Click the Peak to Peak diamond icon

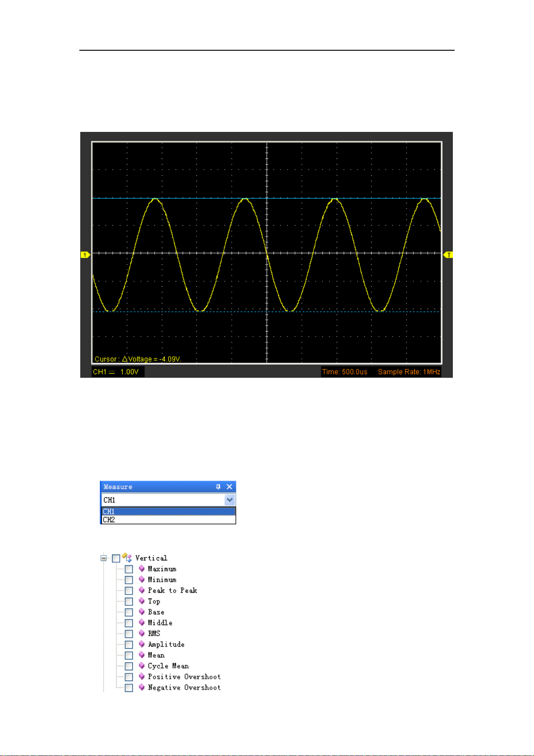(142, 590)
